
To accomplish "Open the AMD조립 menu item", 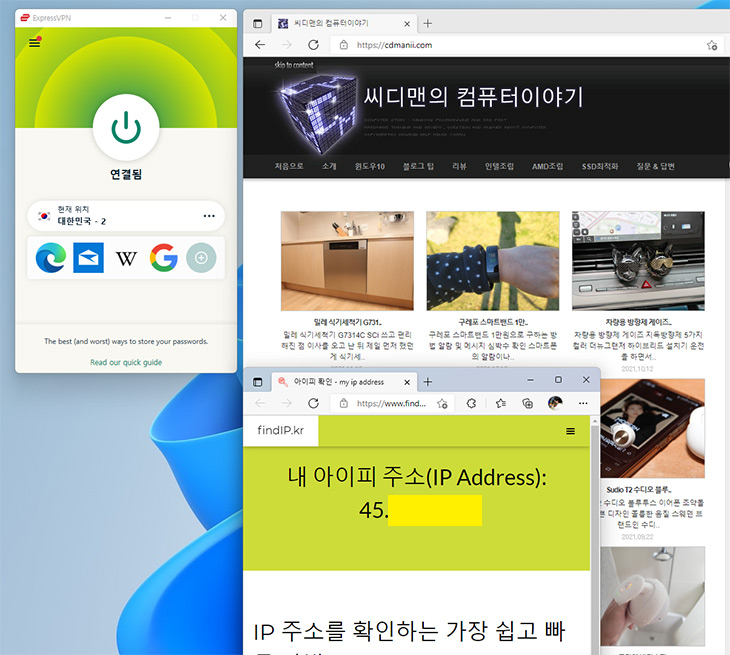I will [x=548, y=166].
